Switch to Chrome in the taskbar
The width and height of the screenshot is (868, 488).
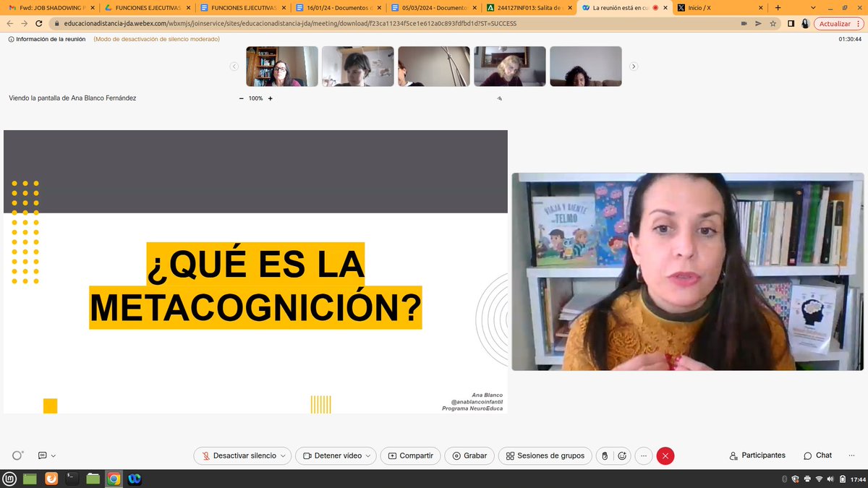114,479
